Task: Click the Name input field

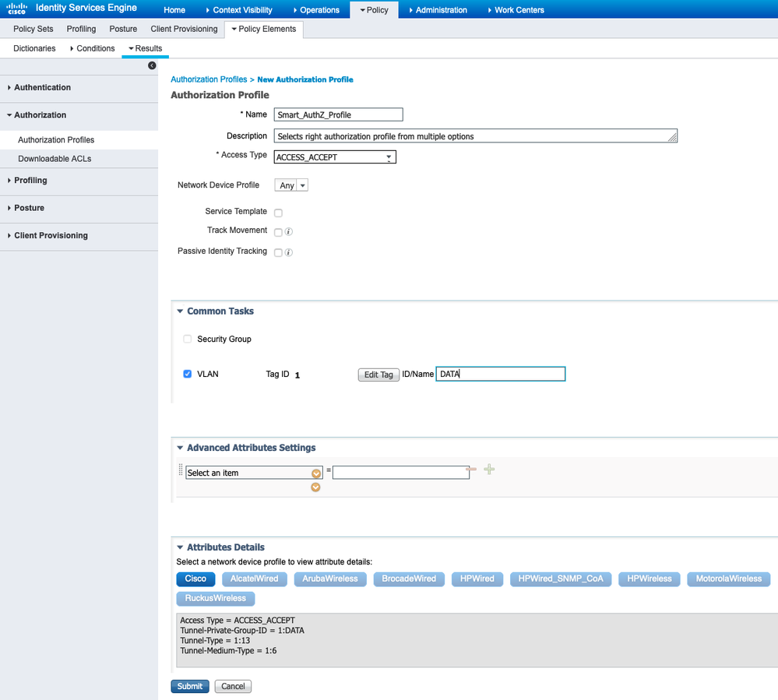Action: click(x=339, y=114)
